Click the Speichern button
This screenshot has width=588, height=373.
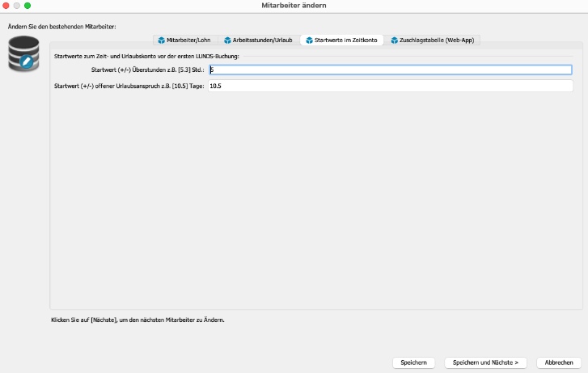(413, 362)
